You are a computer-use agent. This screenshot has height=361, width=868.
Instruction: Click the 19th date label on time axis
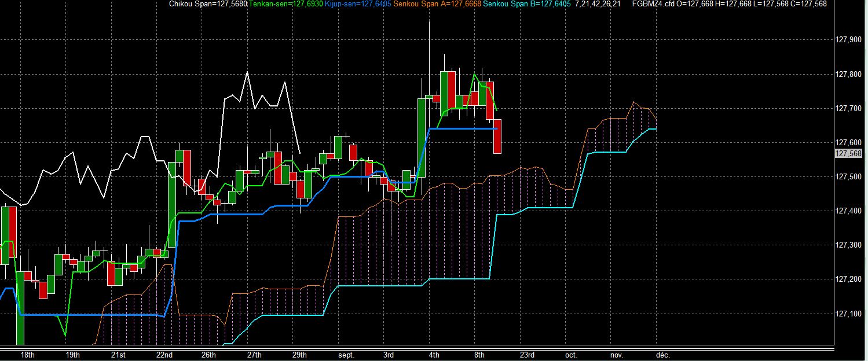(x=72, y=355)
